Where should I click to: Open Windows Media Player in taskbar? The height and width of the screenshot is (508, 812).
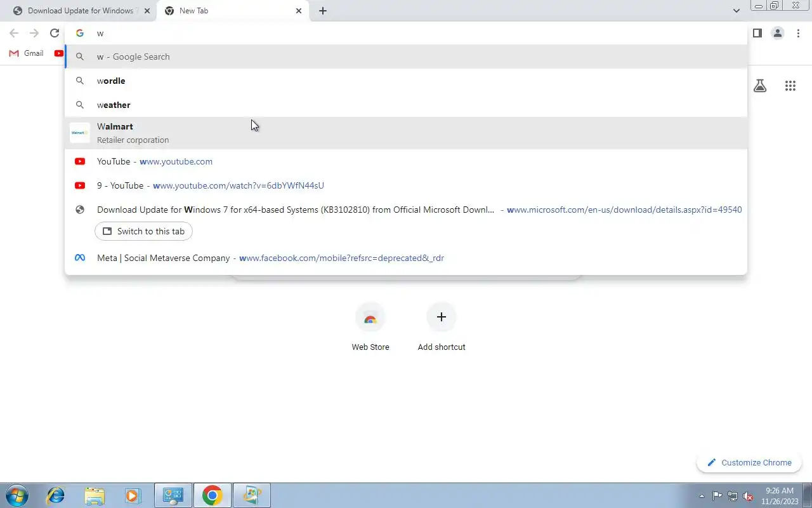point(133,495)
